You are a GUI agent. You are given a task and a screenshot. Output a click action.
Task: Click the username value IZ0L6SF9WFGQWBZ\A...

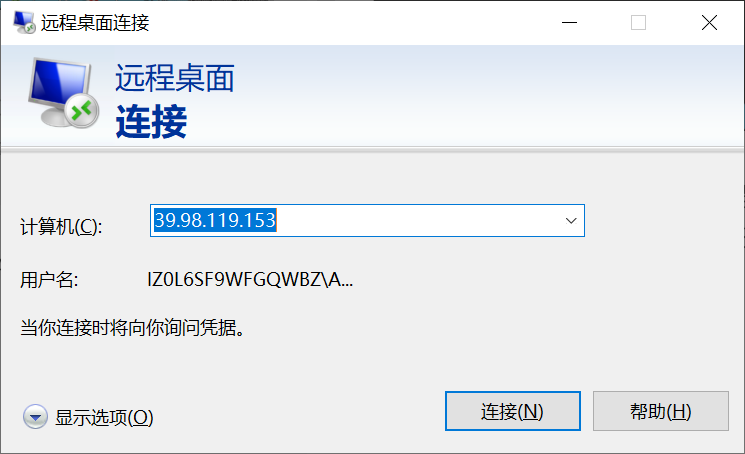[x=250, y=279]
